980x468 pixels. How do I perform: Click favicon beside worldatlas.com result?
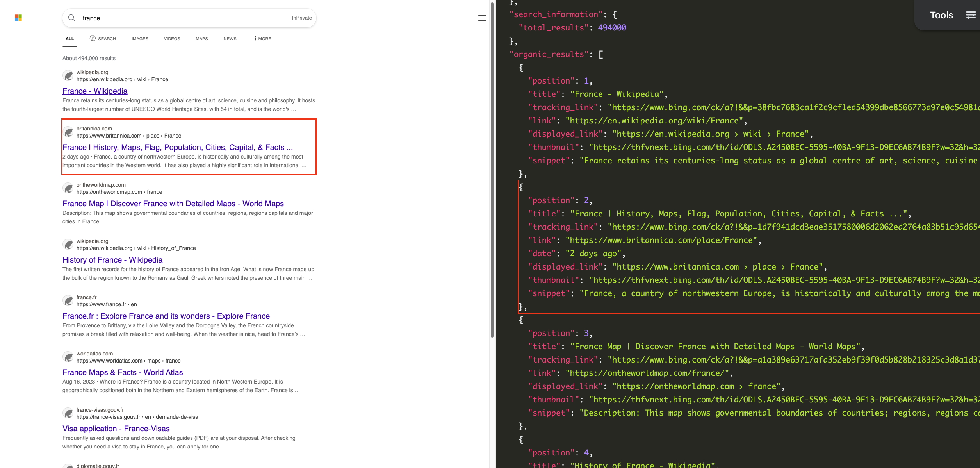(x=68, y=357)
